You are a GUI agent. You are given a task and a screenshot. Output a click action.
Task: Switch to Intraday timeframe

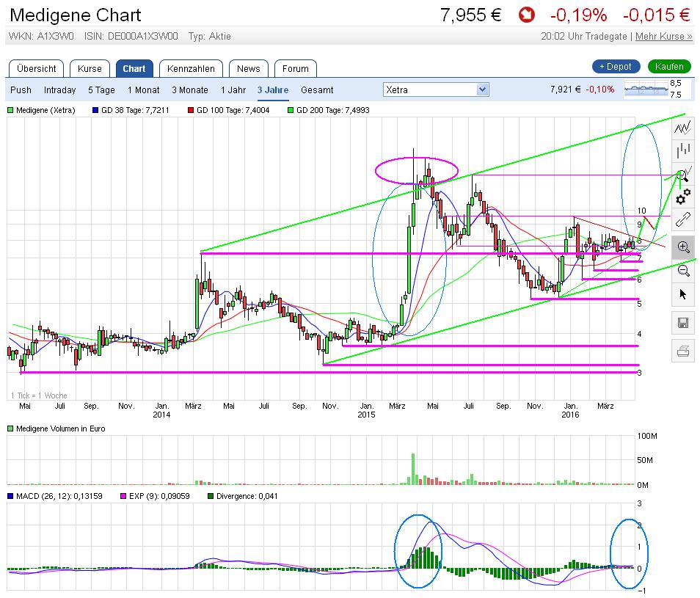pyautogui.click(x=60, y=90)
